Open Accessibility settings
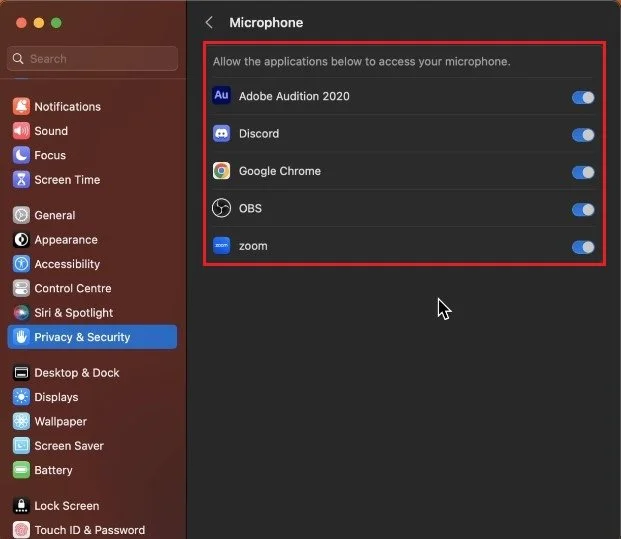 (92, 264)
